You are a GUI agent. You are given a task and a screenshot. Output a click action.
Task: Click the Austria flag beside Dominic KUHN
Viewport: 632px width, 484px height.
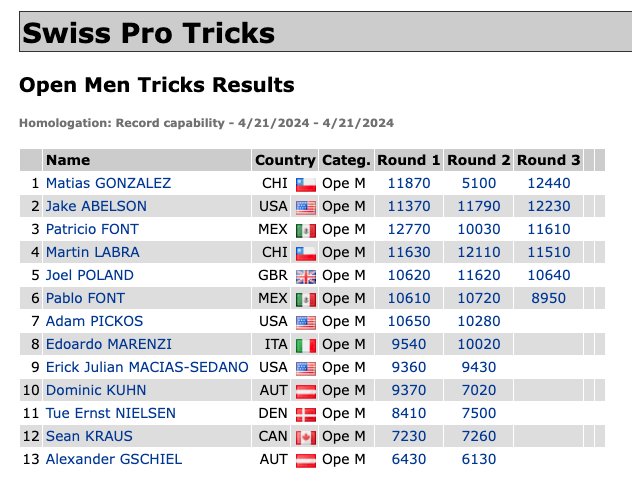coord(305,391)
